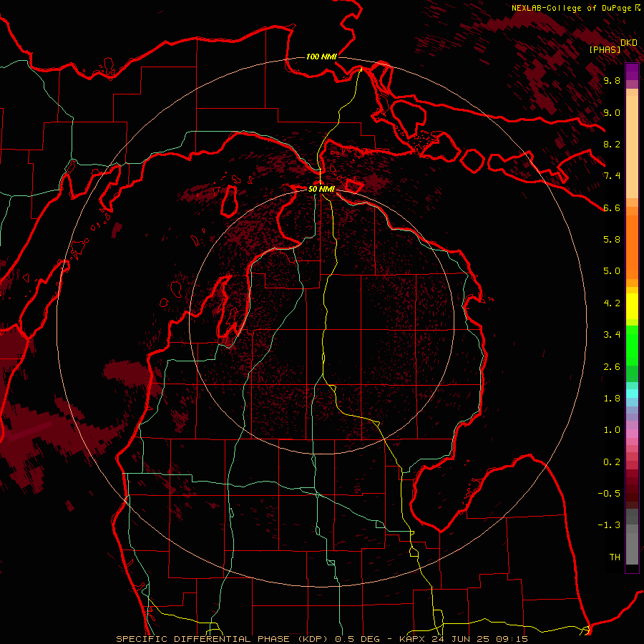Click the purple segment atop the color bar

click(x=632, y=72)
